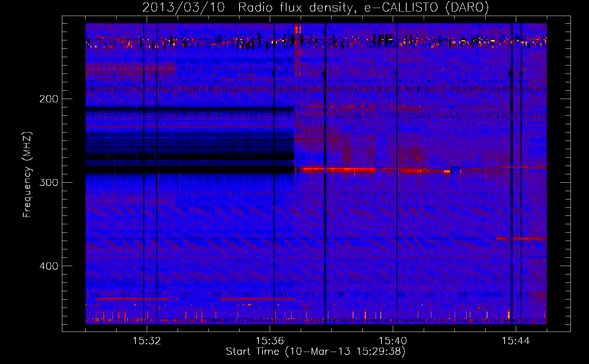Screen dimensions: 589x364
Task: Click the plot title '2013/03/10 Radio flux density, e-CALLISTO (DARO)'
Action: point(315,8)
